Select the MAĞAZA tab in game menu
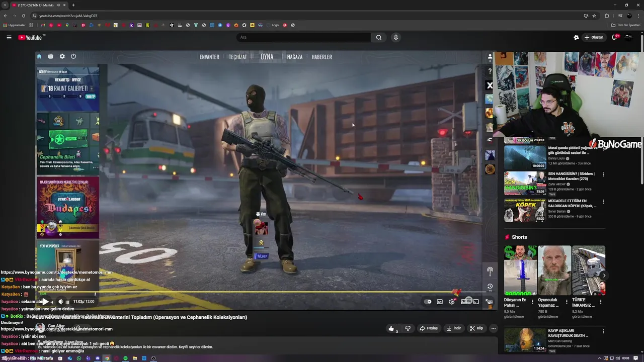Viewport: 644px width, 362px height. 295,57
